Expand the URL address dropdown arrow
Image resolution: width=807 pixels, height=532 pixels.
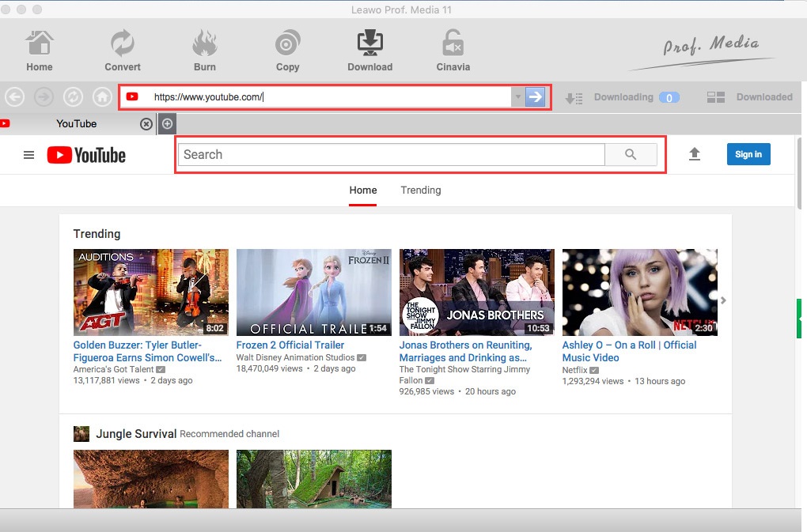(517, 97)
